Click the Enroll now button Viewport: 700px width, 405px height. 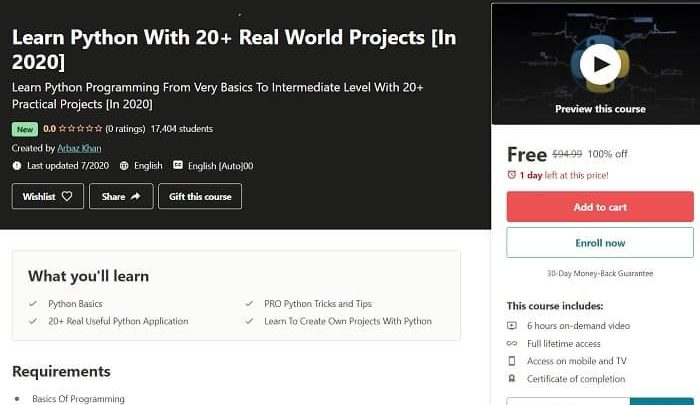click(600, 242)
